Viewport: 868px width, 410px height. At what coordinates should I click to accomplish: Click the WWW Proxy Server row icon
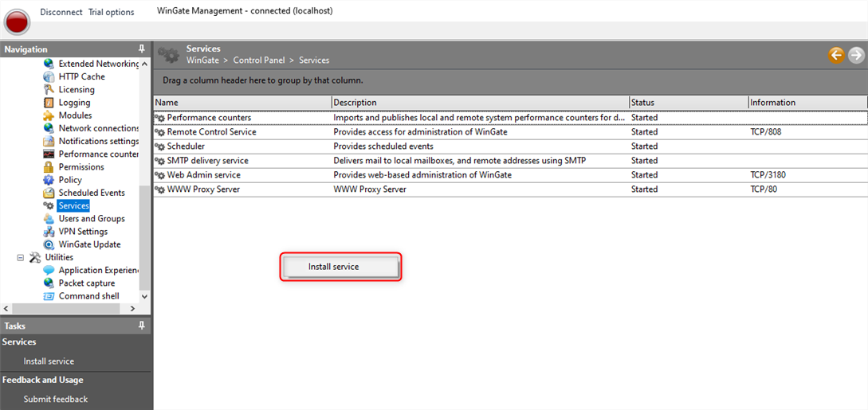(x=159, y=189)
